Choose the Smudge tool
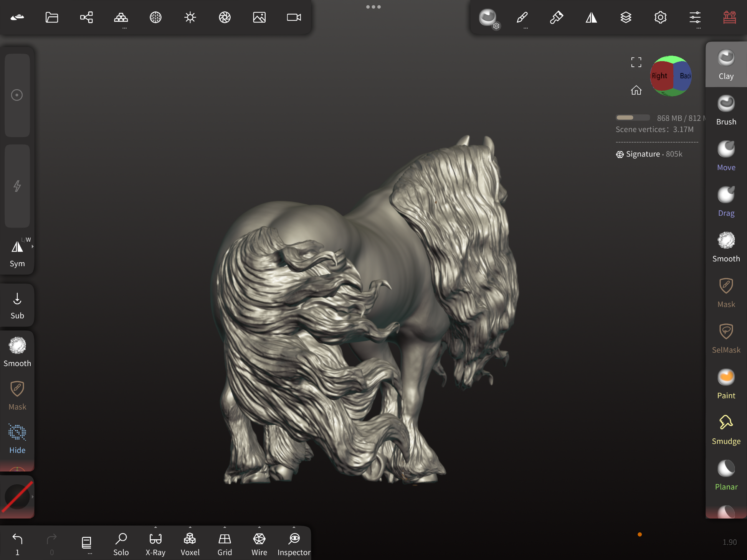 coord(726,430)
